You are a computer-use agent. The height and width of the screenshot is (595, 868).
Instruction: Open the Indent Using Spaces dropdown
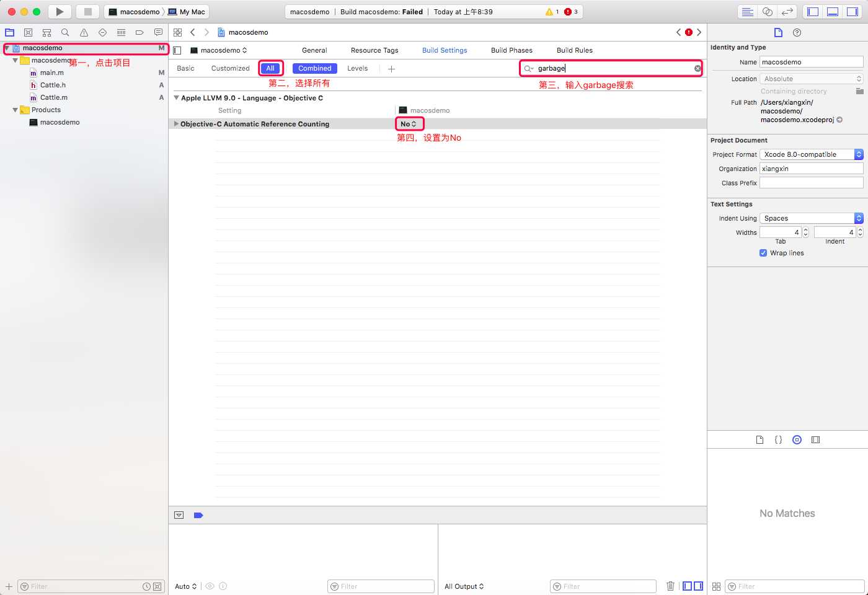(812, 218)
